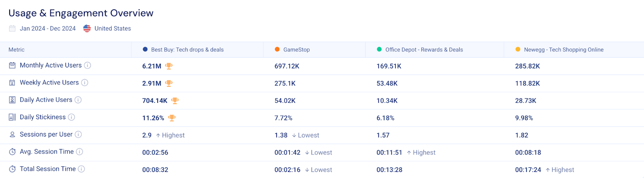Click the orange dot for GameStop column
The height and width of the screenshot is (178, 644).
click(x=277, y=49)
